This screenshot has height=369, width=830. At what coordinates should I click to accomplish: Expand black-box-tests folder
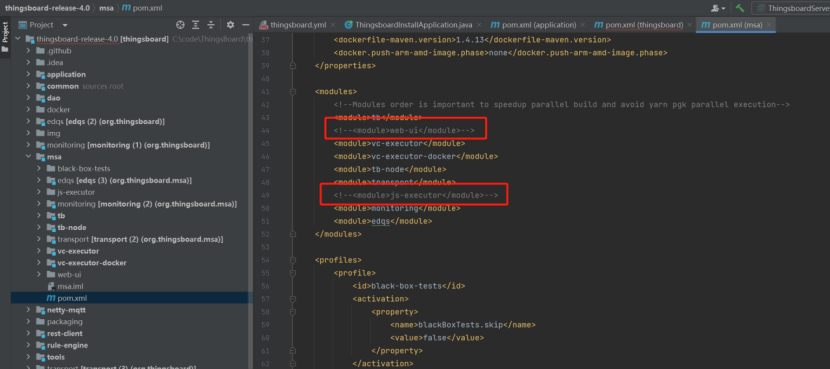[39, 168]
